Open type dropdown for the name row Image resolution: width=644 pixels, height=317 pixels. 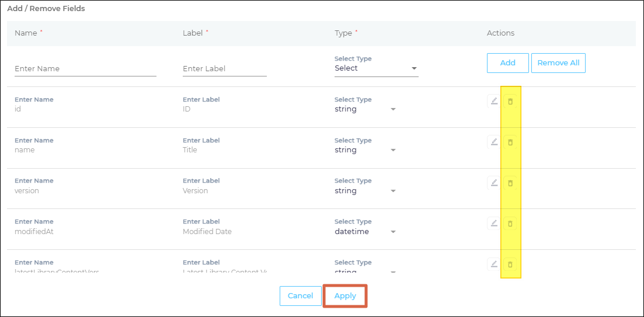point(365,150)
